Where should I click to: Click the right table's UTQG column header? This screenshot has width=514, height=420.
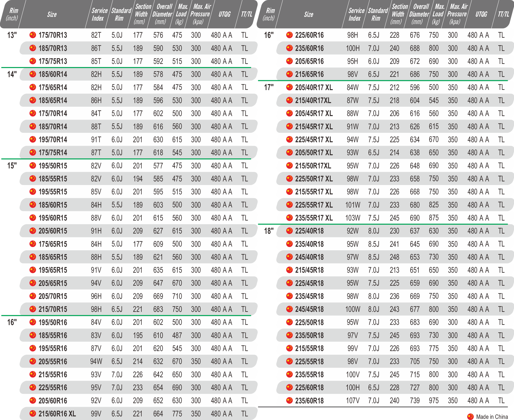481,14
